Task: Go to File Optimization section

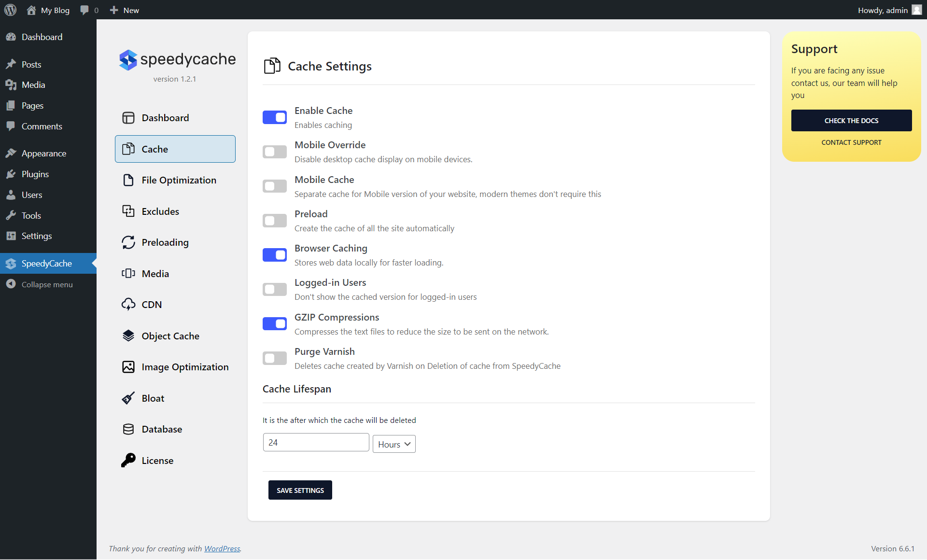Action: pyautogui.click(x=175, y=180)
